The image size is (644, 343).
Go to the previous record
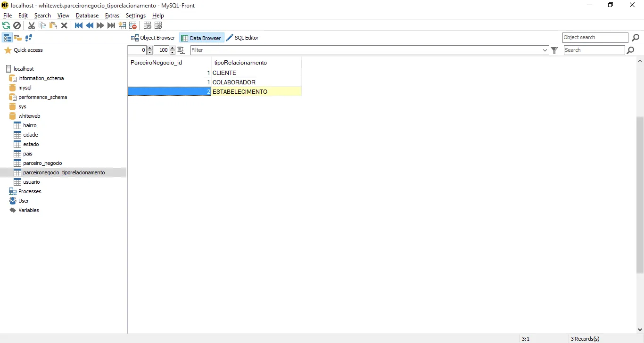(90, 25)
